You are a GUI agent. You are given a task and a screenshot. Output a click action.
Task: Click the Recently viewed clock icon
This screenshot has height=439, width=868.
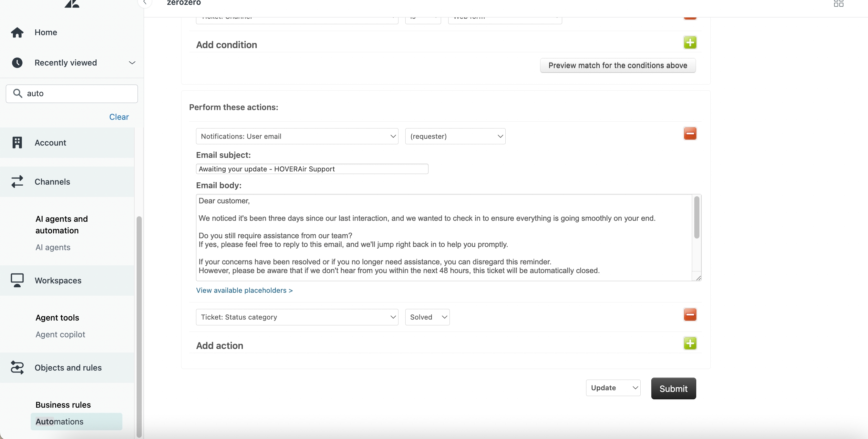pyautogui.click(x=17, y=63)
